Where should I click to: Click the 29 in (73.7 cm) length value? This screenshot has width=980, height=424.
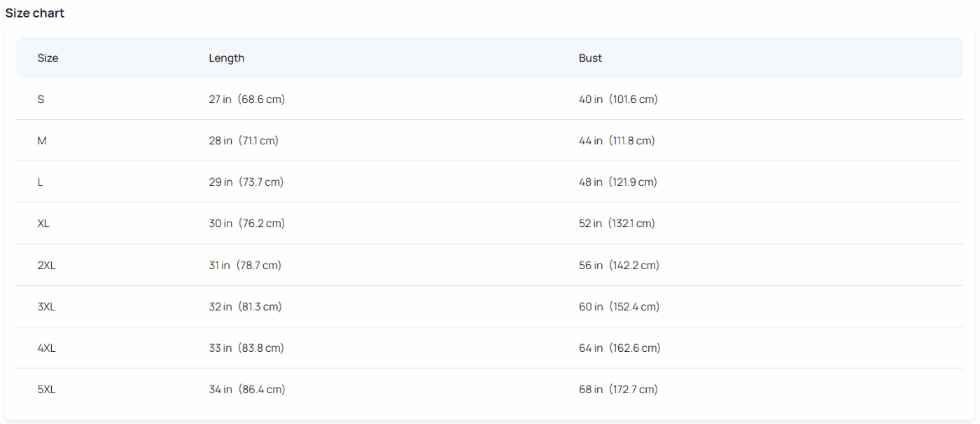[246, 182]
